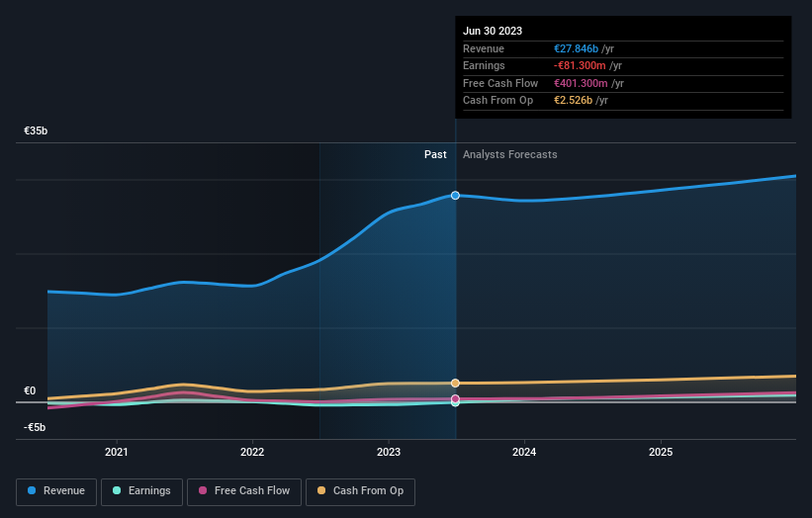This screenshot has width=812, height=518.
Task: Click the Jun 30 2023 tooltip date
Action: (493, 31)
